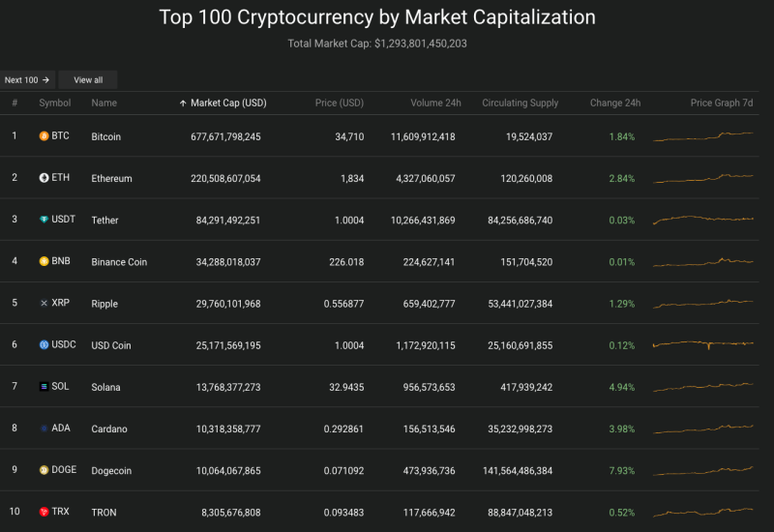The image size is (774, 532).
Task: Sort by Symbol column header
Action: pyautogui.click(x=55, y=103)
